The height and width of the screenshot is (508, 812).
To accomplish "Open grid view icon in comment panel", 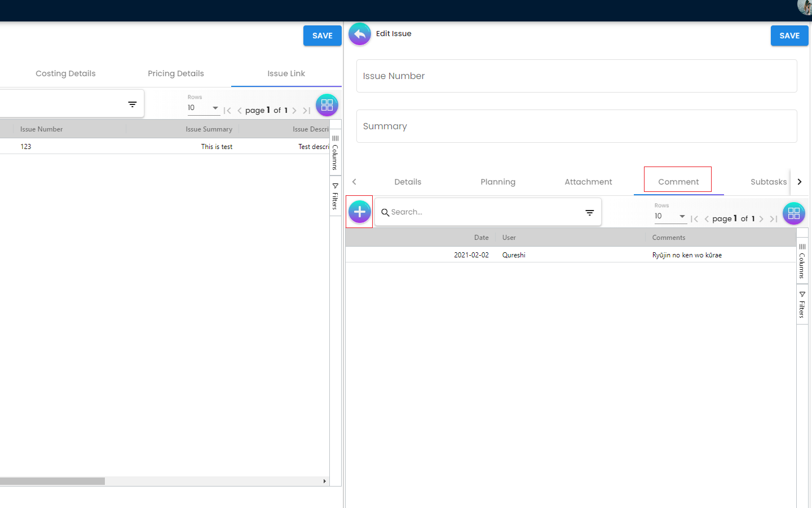I will (x=793, y=213).
